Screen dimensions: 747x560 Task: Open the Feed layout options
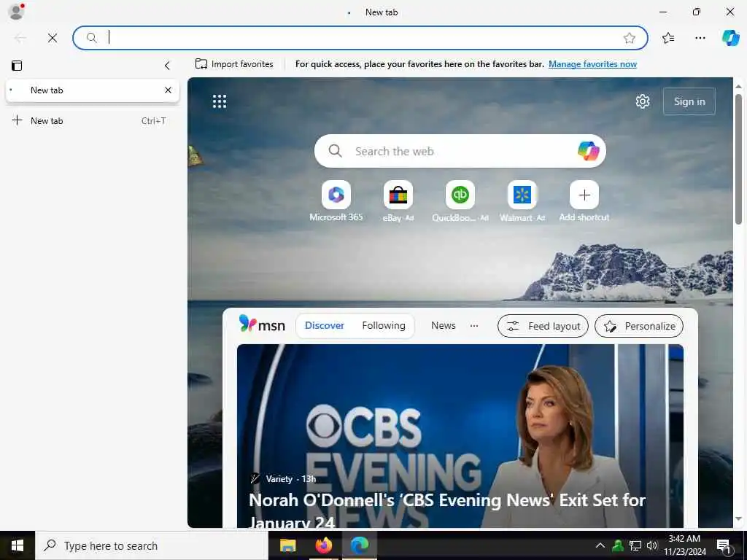tap(543, 326)
